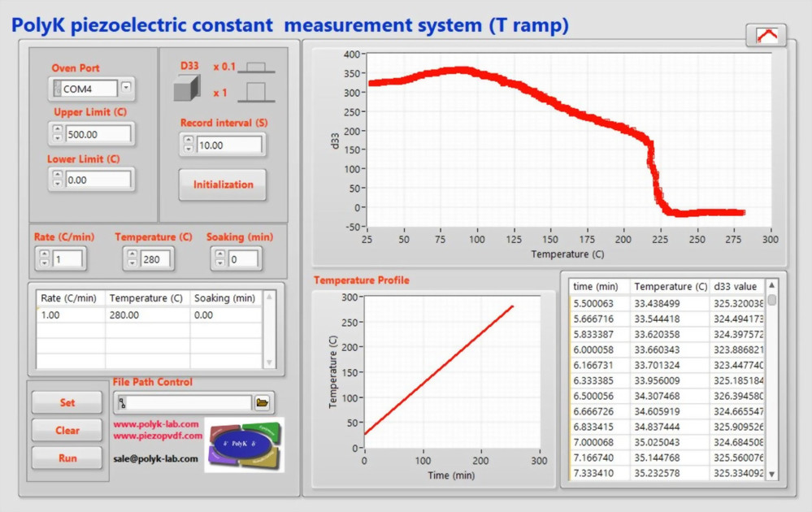Click the Temperature field showing 280
Image resolution: width=812 pixels, height=512 pixels.
pos(155,259)
